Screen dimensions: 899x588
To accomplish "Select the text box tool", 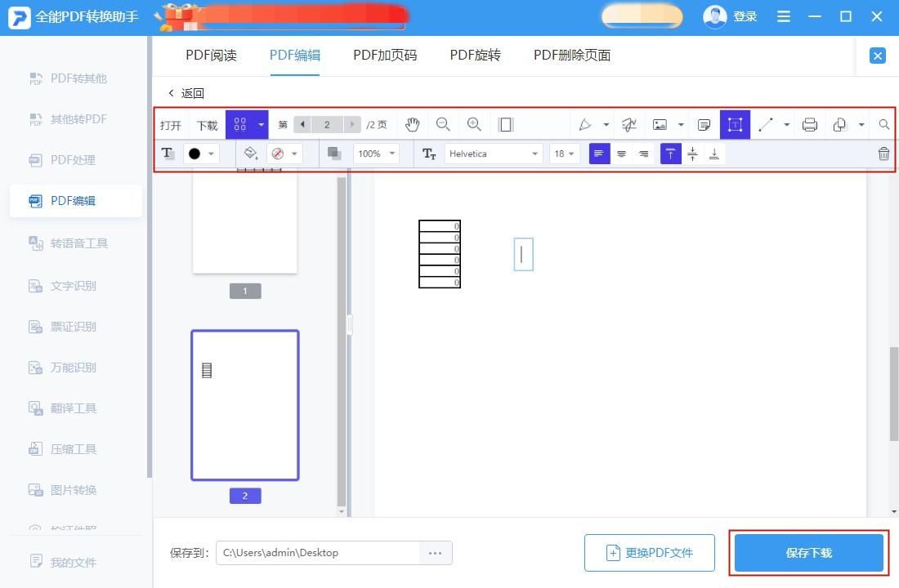I will pos(735,124).
